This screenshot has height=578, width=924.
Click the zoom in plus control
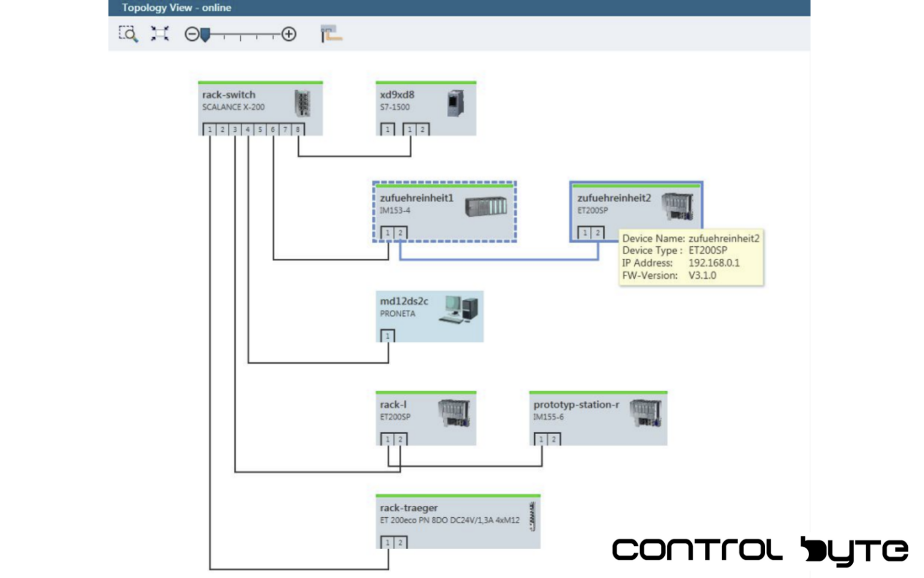point(289,34)
